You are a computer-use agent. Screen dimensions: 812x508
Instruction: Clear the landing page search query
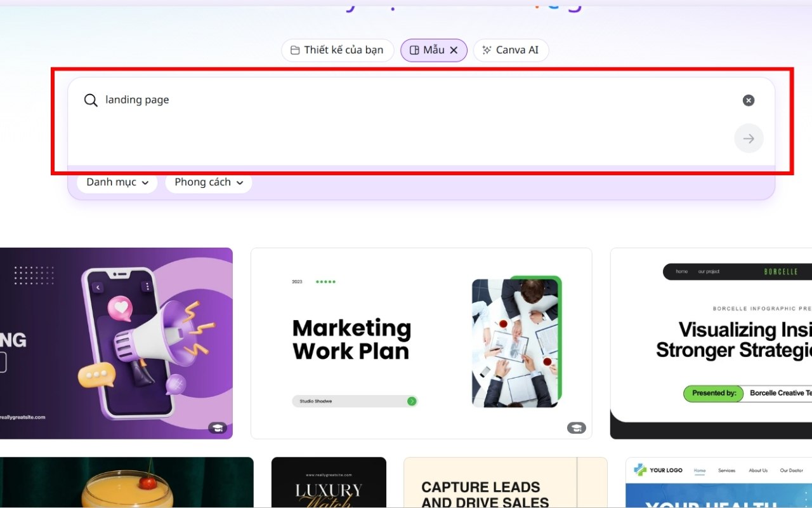pos(749,100)
